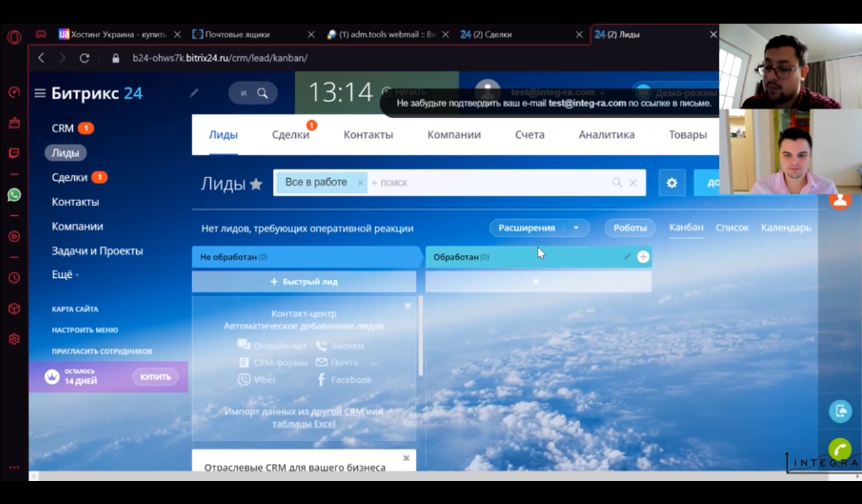
Task: Open the Контакты tab in the CRM top menu
Action: pyautogui.click(x=368, y=135)
